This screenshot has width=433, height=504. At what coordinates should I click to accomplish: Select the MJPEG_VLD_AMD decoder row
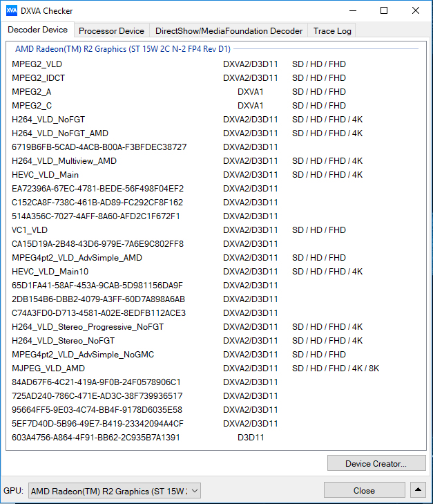[x=48, y=368]
